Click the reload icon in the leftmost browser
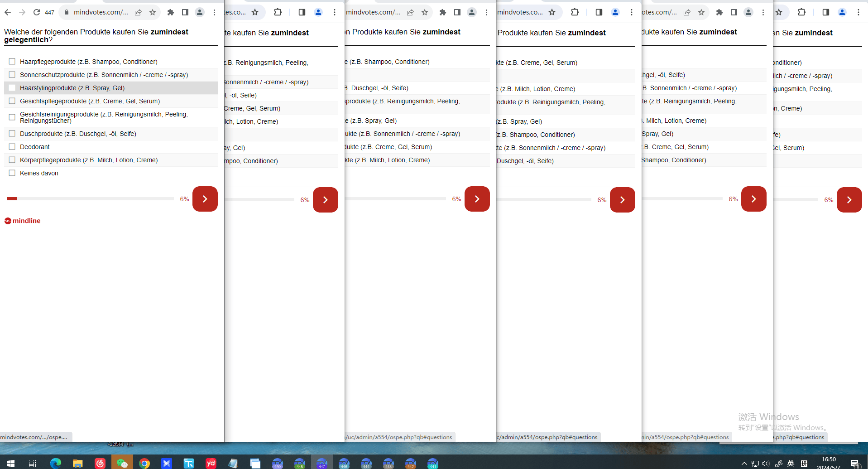The width and height of the screenshot is (868, 469). pyautogui.click(x=37, y=12)
